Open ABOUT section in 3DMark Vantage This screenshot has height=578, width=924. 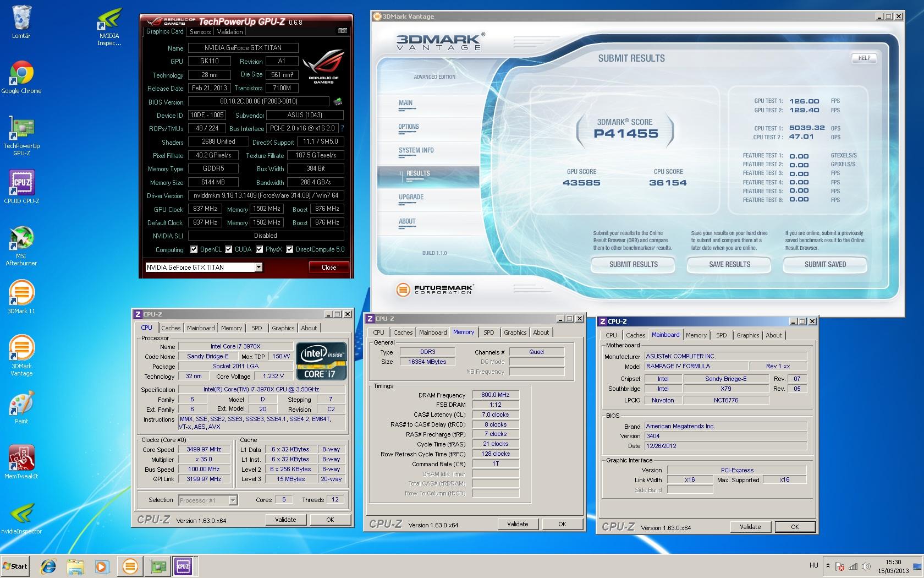click(407, 221)
